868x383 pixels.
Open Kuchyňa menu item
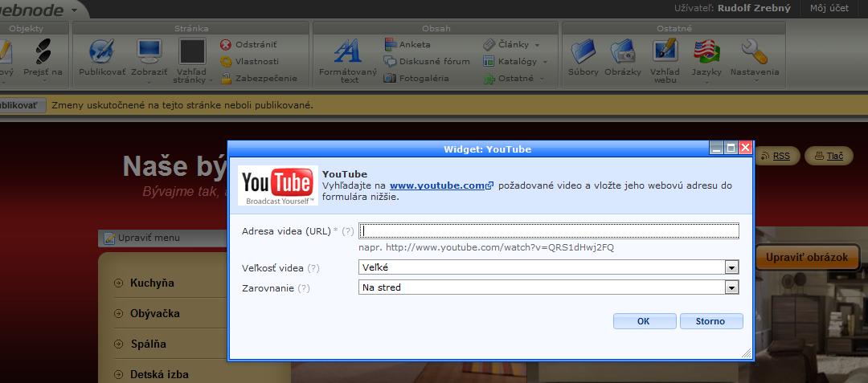pos(152,283)
